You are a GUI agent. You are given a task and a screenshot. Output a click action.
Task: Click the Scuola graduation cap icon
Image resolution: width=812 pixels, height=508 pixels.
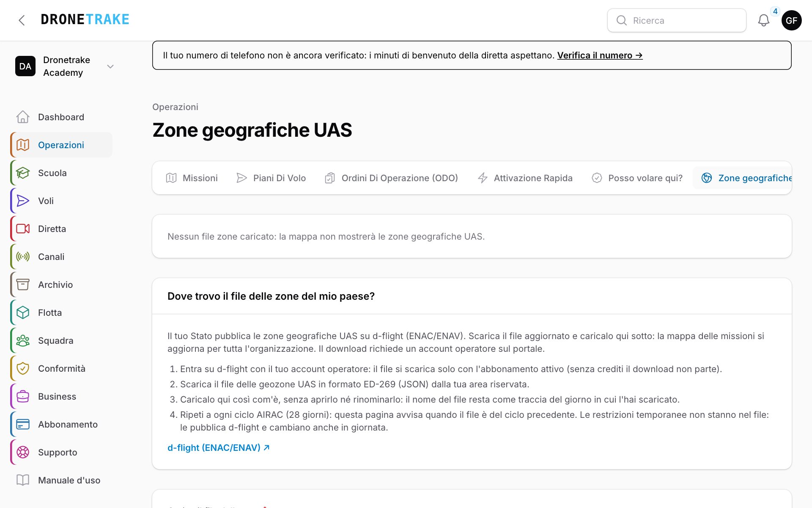23,173
